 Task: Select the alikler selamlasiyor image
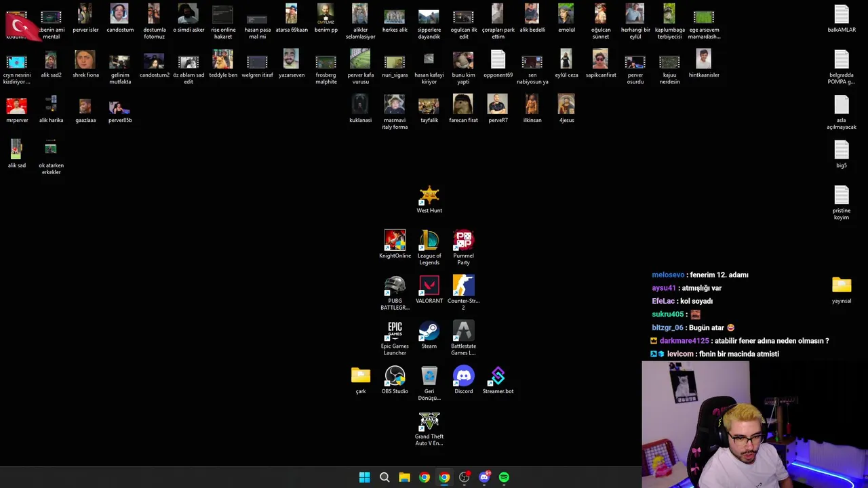360,22
